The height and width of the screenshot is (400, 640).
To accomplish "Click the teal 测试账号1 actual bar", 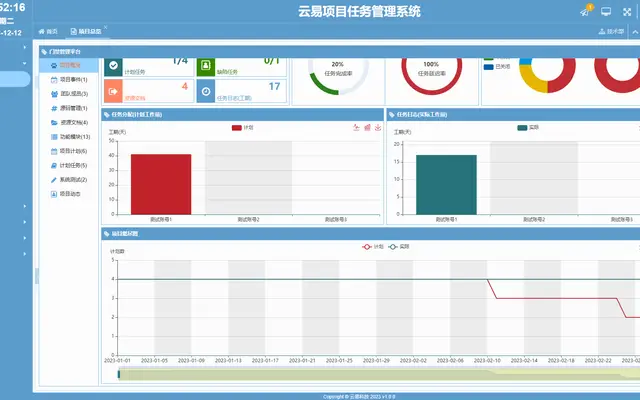I will 446,184.
